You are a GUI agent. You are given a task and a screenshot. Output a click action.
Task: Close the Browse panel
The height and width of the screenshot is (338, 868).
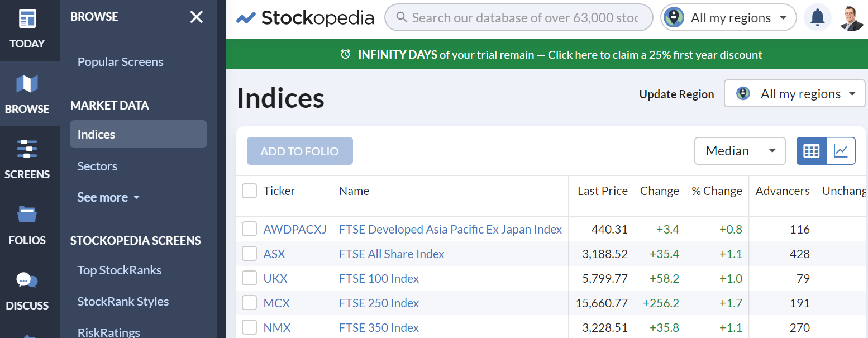pos(197,17)
